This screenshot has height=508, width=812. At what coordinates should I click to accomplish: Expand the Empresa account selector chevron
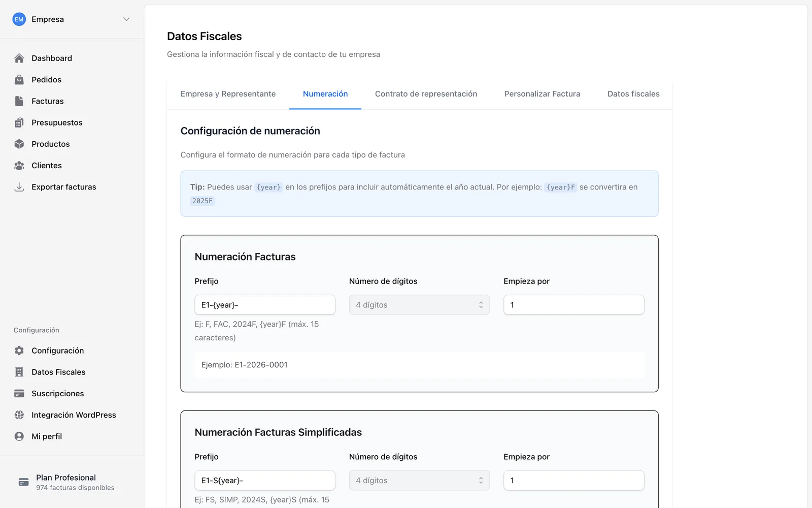126,19
